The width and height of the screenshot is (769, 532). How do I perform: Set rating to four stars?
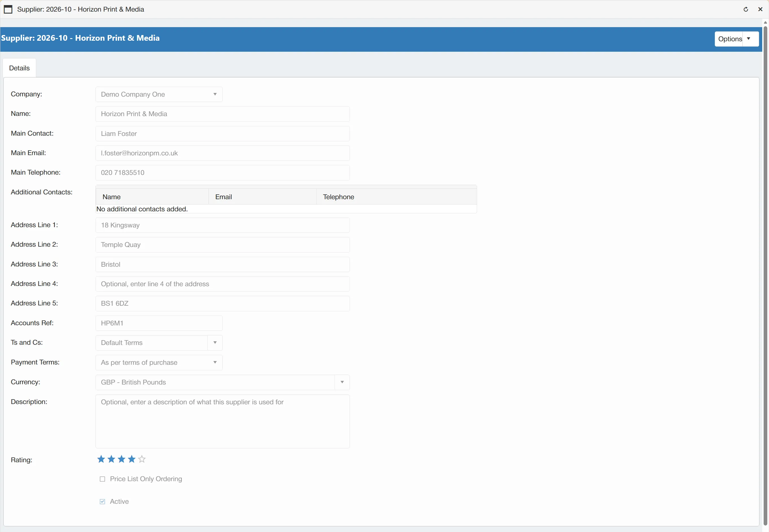[132, 459]
